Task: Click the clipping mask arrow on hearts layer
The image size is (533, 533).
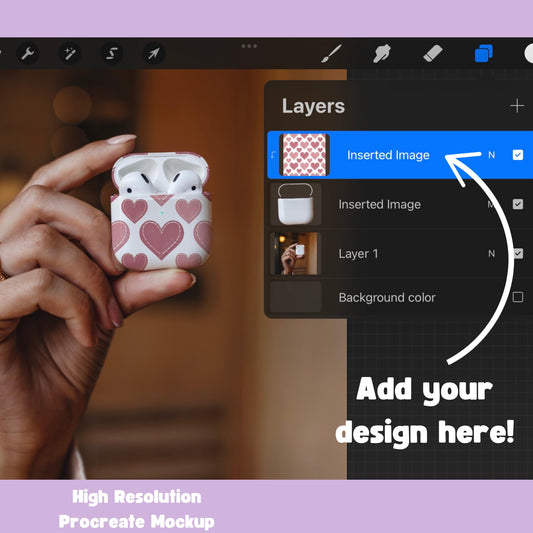Action: [273, 155]
